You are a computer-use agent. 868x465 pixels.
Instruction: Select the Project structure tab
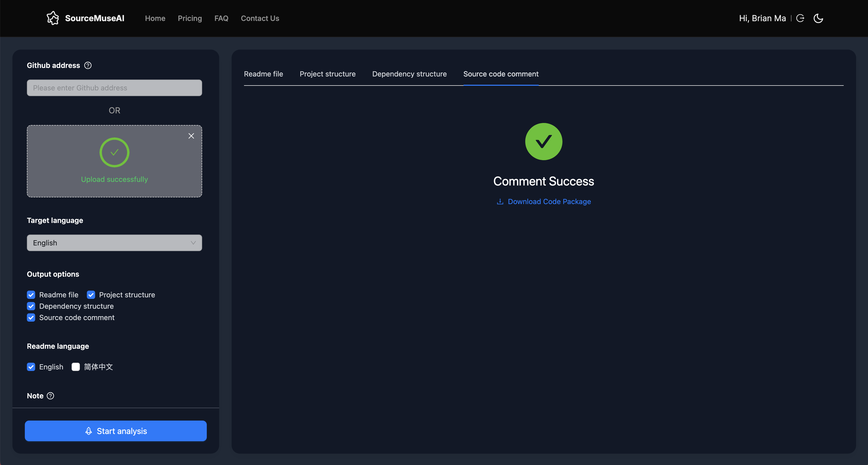coord(328,73)
